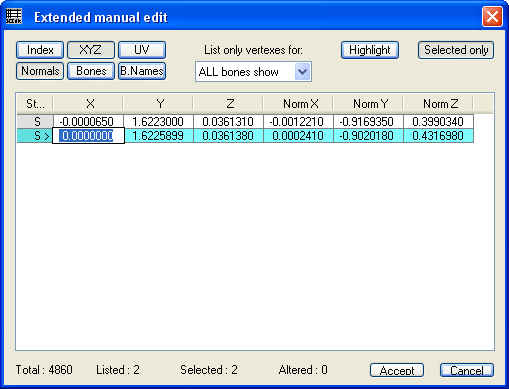The height and width of the screenshot is (389, 509).
Task: Click the St... column header
Action: (x=35, y=104)
